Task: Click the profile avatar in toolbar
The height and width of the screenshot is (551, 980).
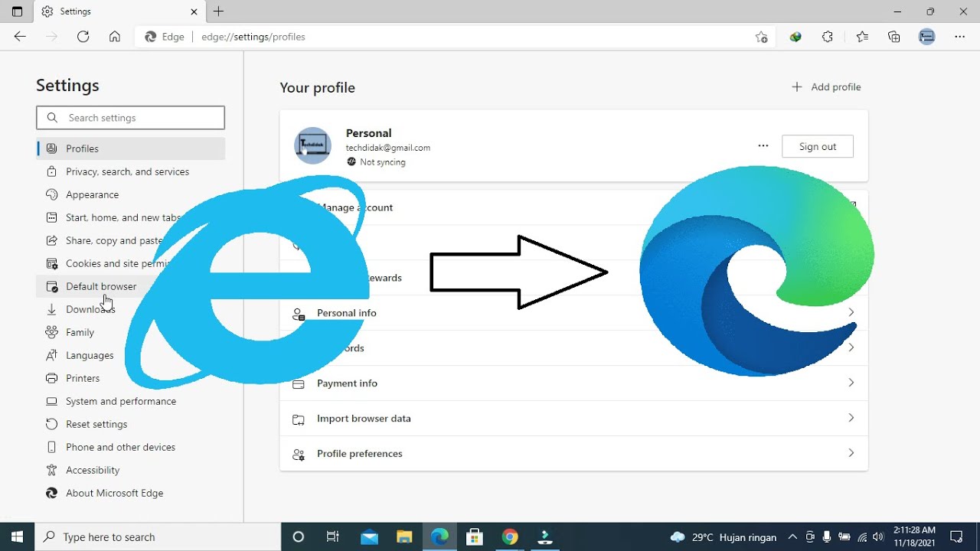Action: click(927, 37)
